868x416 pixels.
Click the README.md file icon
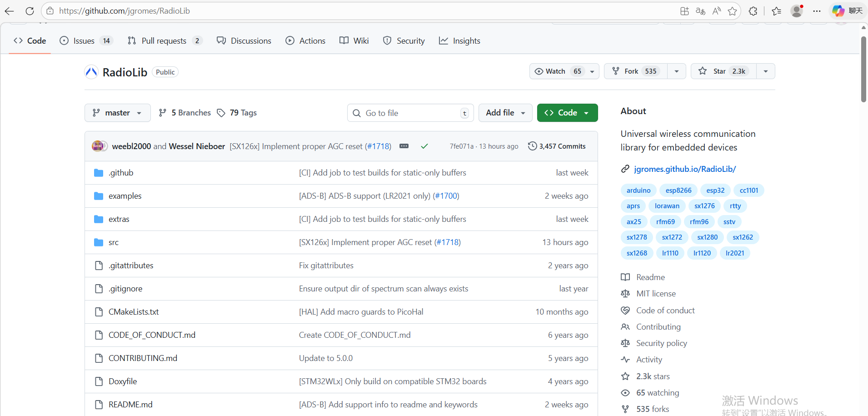pyautogui.click(x=99, y=405)
